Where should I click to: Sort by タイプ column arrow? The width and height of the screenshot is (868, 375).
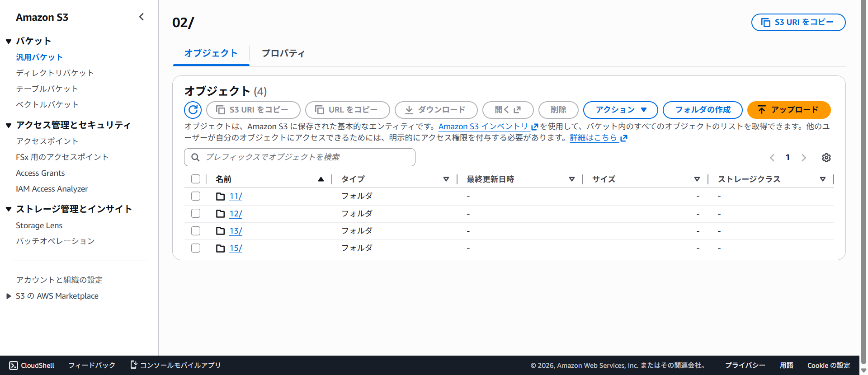coord(446,179)
